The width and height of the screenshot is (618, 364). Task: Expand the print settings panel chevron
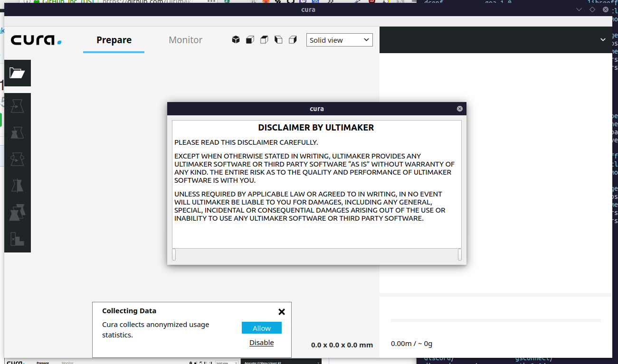pos(602,40)
